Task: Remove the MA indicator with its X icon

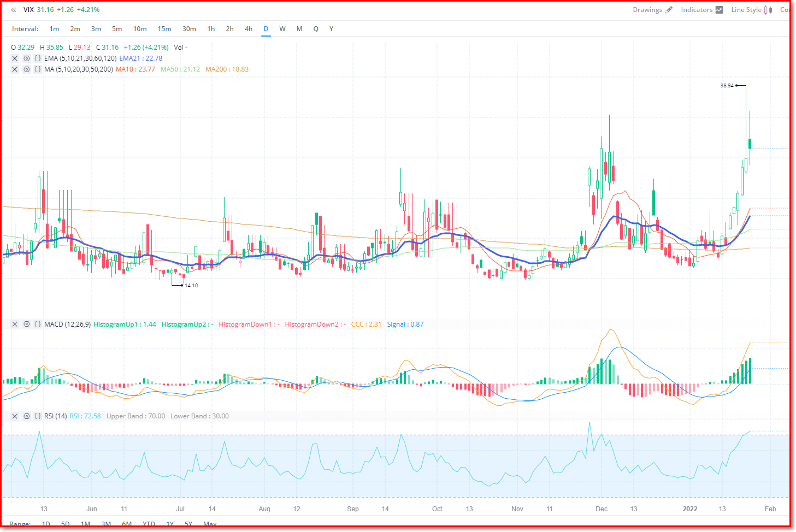Action: click(15, 69)
